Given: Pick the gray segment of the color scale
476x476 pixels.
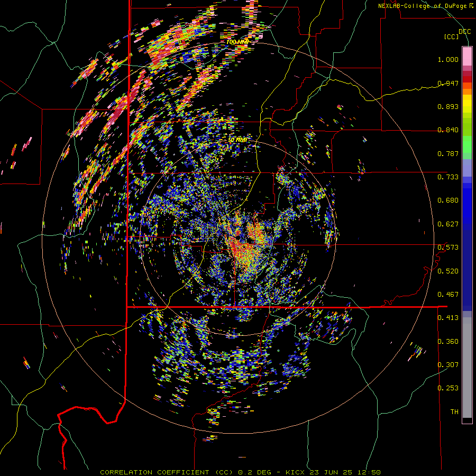Looking at the screenshot, I should tap(467, 368).
